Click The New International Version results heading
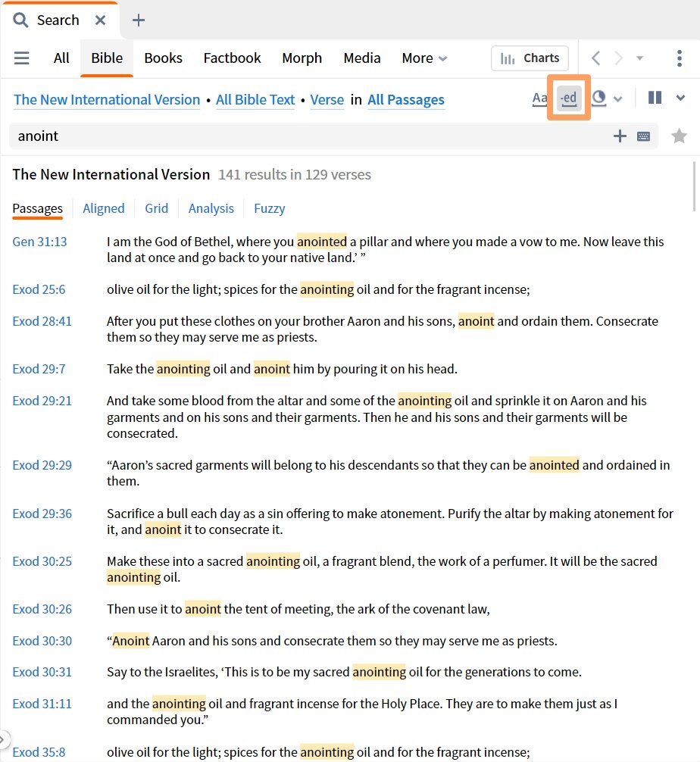The image size is (700, 762). 111,174
